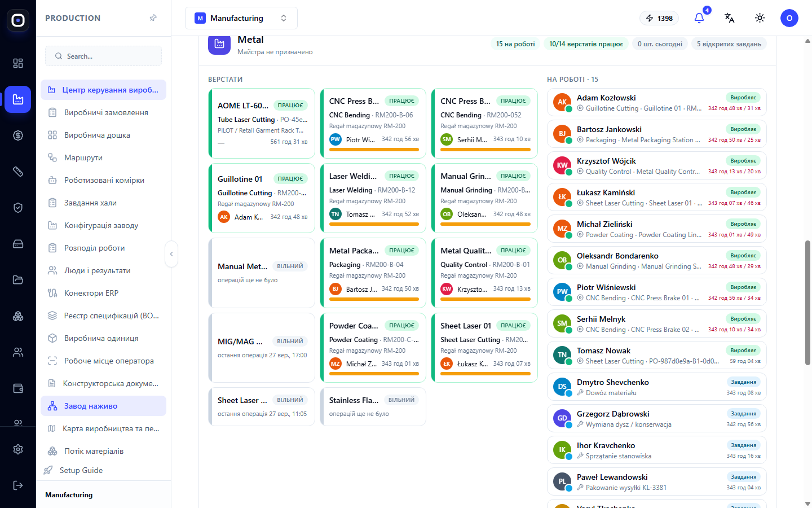Open the notifications bell
The image size is (812, 508).
pyautogui.click(x=699, y=18)
